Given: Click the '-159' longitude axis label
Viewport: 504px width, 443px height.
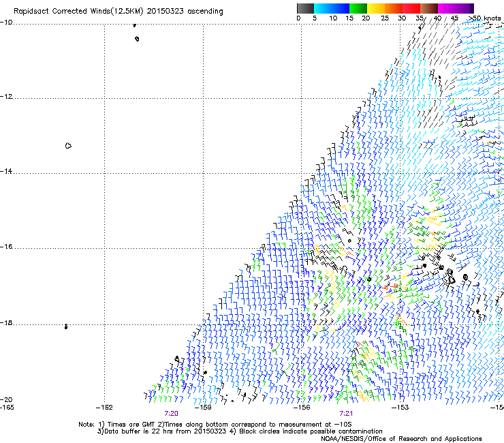Looking at the screenshot, I should coord(203,408).
